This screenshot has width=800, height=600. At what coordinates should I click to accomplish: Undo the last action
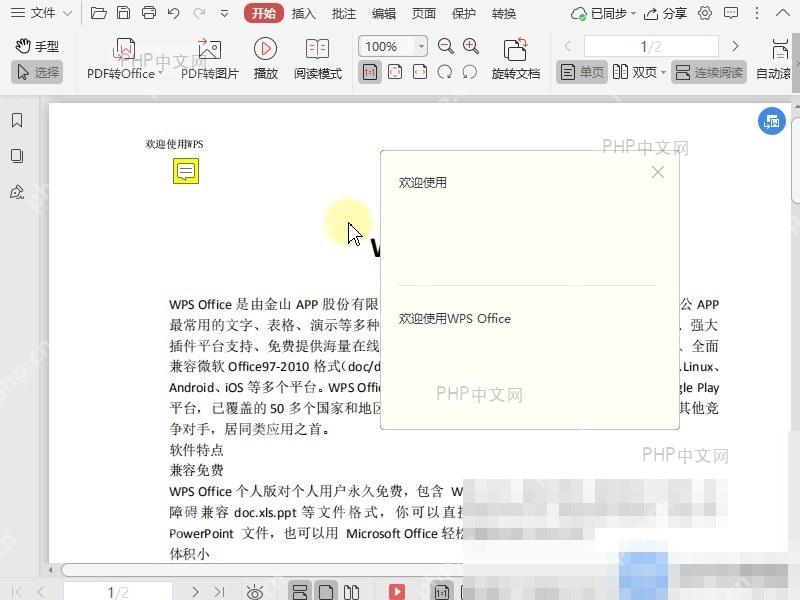(x=173, y=13)
